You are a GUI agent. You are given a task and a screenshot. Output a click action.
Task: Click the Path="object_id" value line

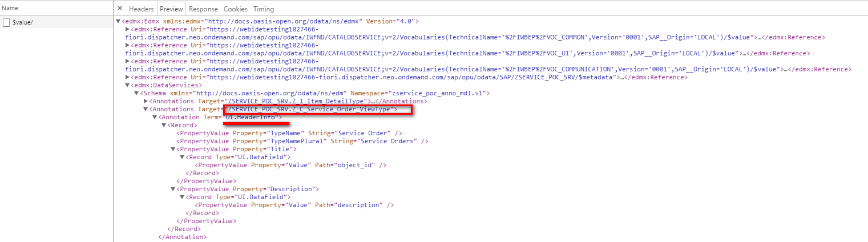(x=291, y=165)
